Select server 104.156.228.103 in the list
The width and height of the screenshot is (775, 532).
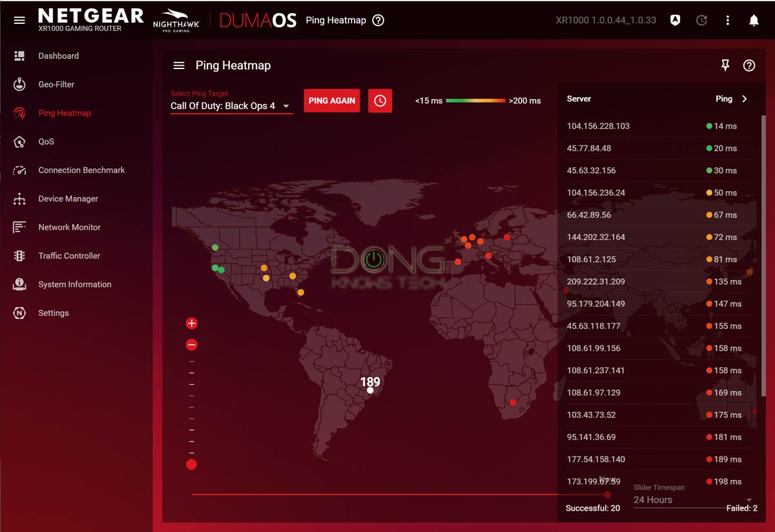tap(598, 127)
